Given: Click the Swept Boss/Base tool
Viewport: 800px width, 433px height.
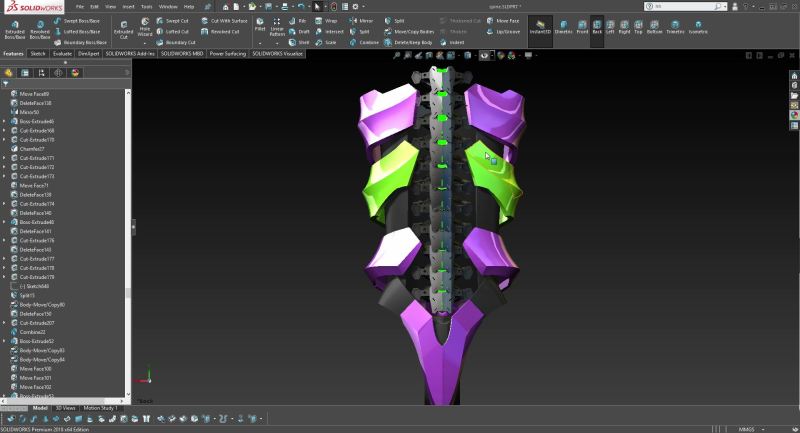Looking at the screenshot, I should click(77, 21).
